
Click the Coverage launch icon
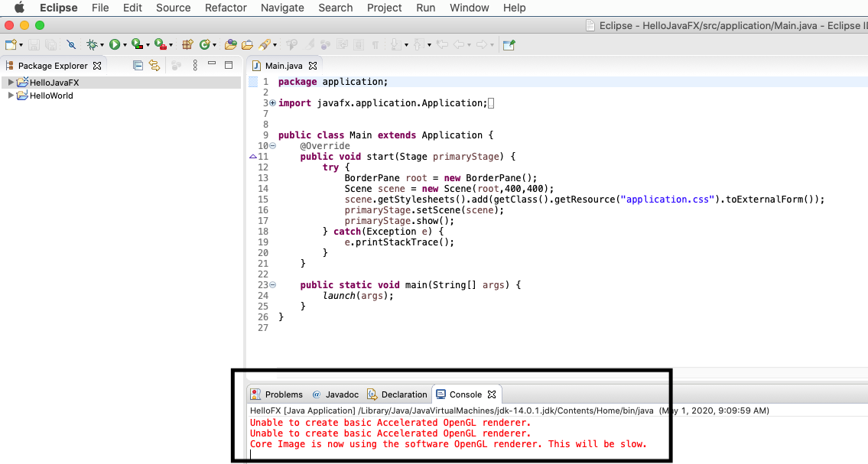pyautogui.click(x=138, y=45)
